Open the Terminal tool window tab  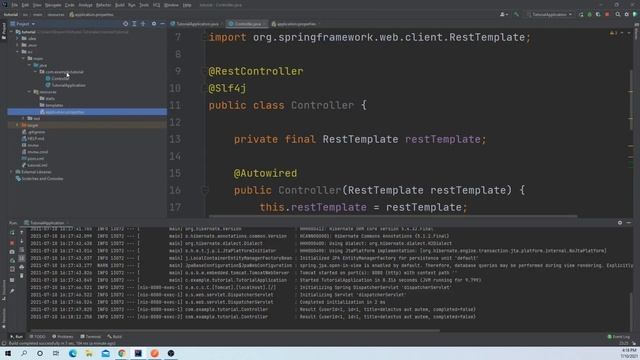click(x=91, y=336)
